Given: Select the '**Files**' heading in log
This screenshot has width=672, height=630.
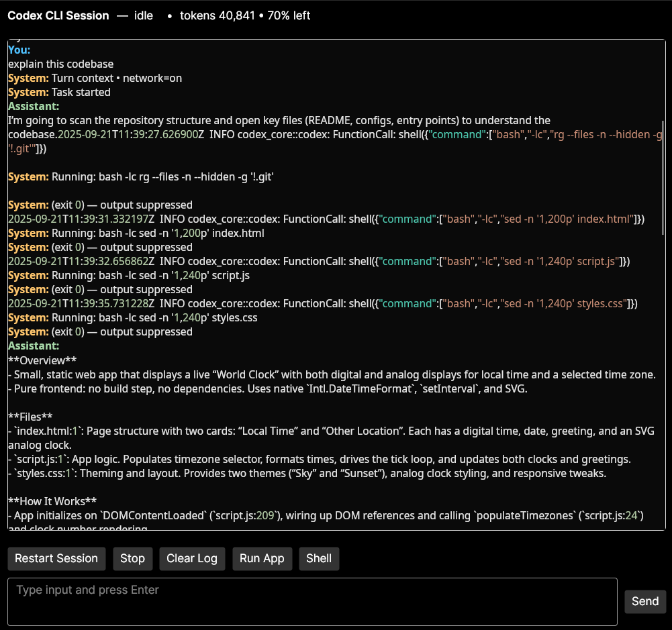Looking at the screenshot, I should [x=30, y=417].
